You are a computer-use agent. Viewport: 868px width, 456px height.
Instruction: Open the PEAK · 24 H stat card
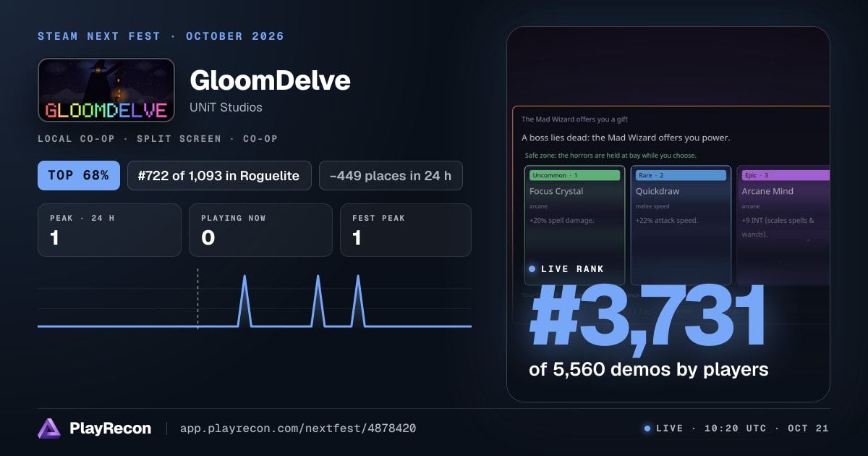(109, 230)
